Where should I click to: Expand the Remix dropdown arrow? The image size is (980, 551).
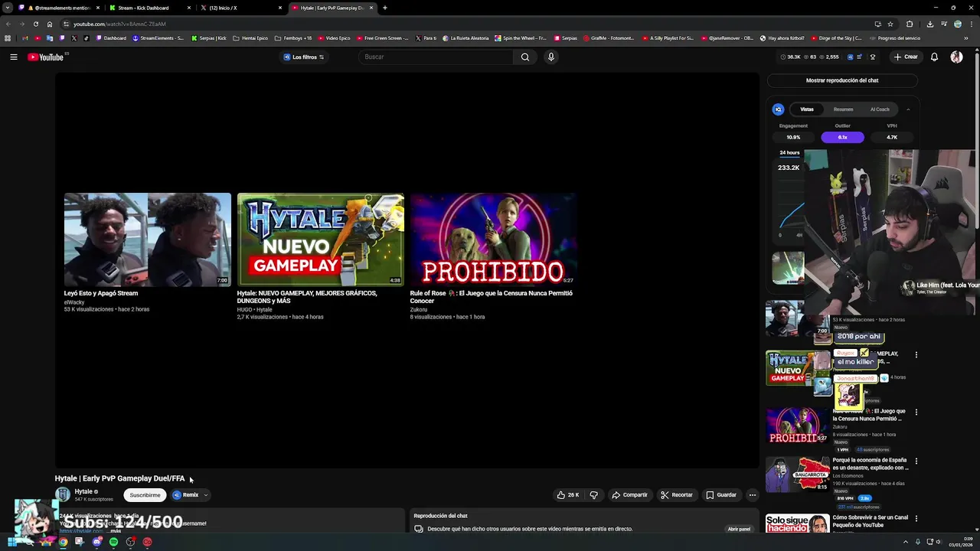pyautogui.click(x=205, y=495)
